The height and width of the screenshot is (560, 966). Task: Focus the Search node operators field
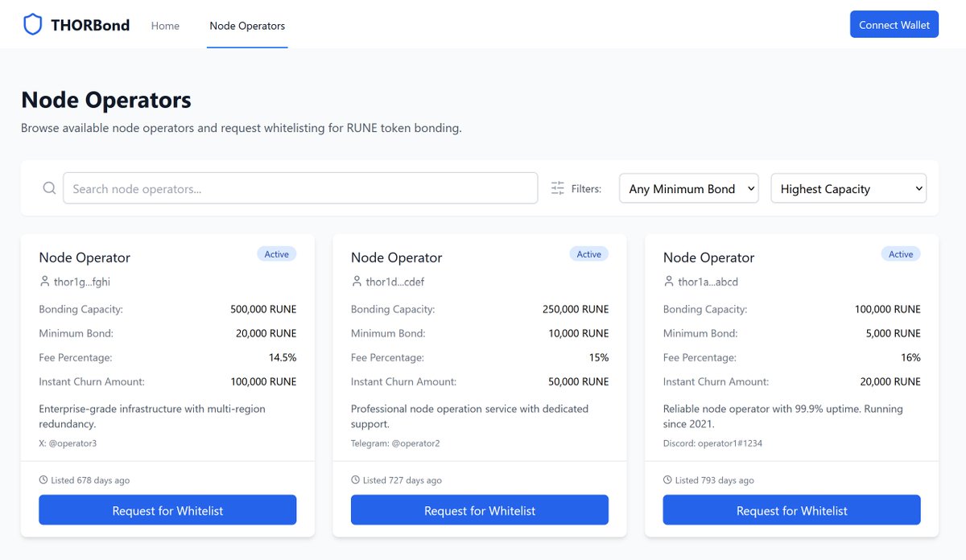(x=300, y=188)
